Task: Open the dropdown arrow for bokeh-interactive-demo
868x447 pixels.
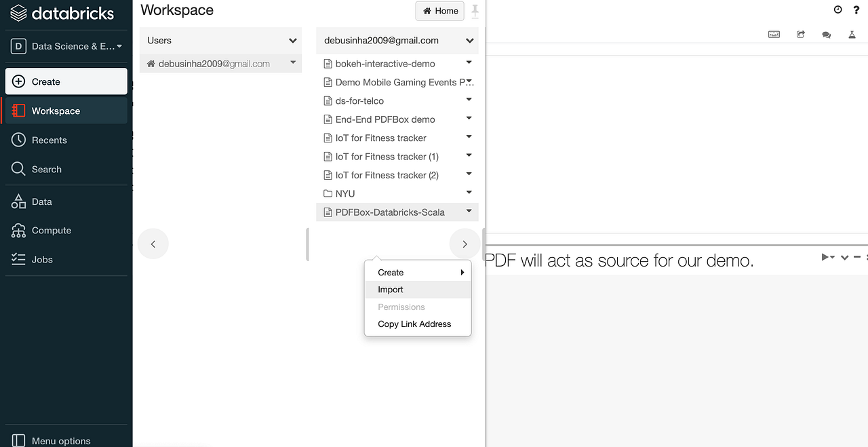Action: [469, 62]
